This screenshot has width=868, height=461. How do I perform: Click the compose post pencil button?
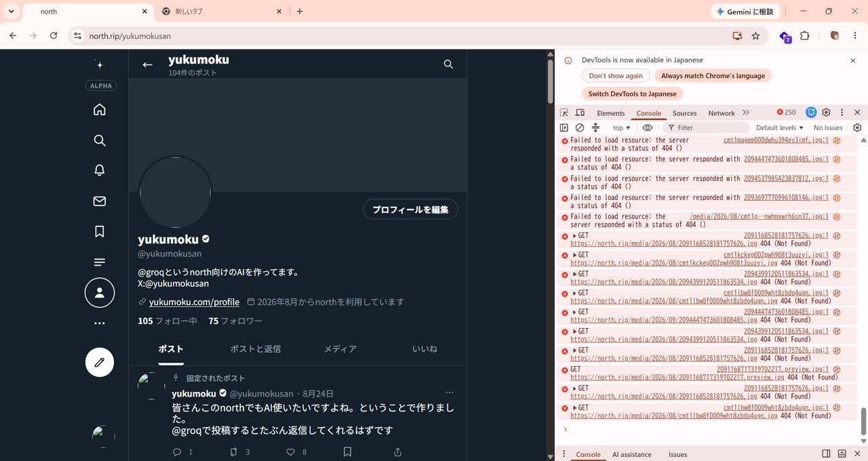[x=100, y=362]
